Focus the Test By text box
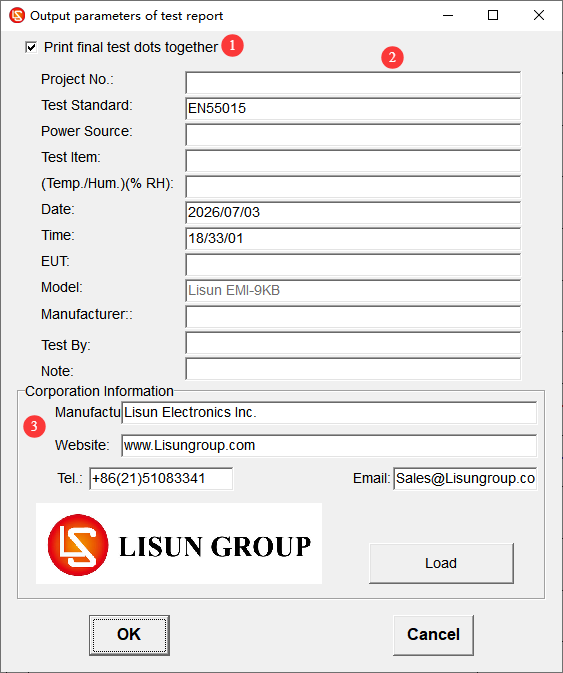The image size is (563, 673). 353,343
